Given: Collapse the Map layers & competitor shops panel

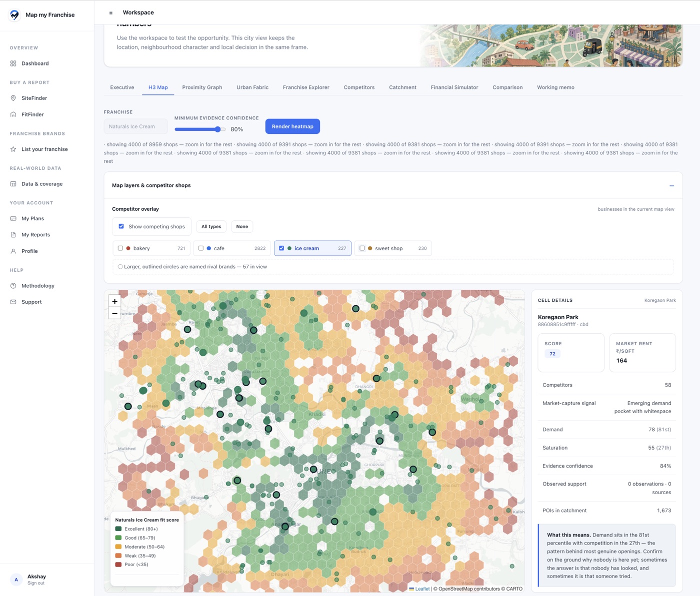Looking at the screenshot, I should [671, 186].
